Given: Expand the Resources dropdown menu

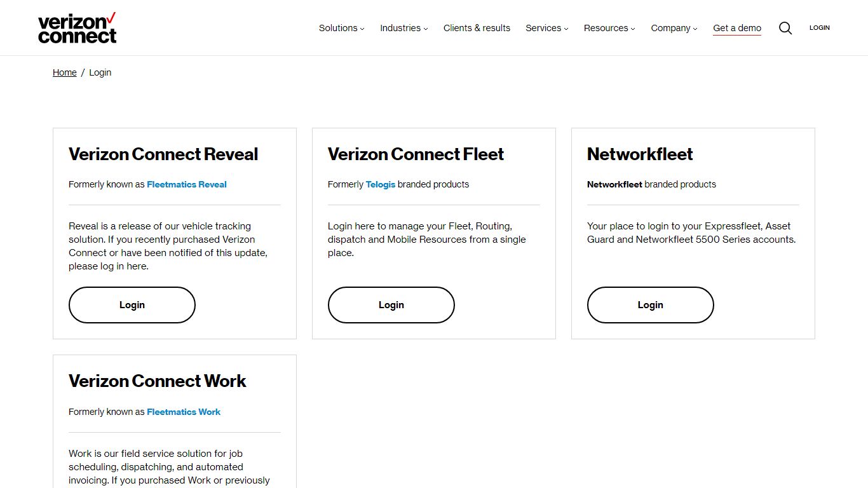Looking at the screenshot, I should 610,28.
